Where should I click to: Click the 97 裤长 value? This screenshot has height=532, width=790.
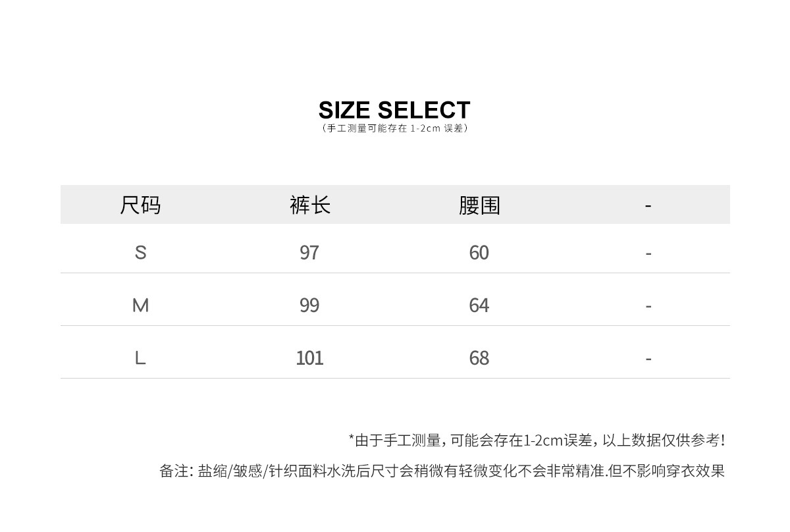pos(309,252)
